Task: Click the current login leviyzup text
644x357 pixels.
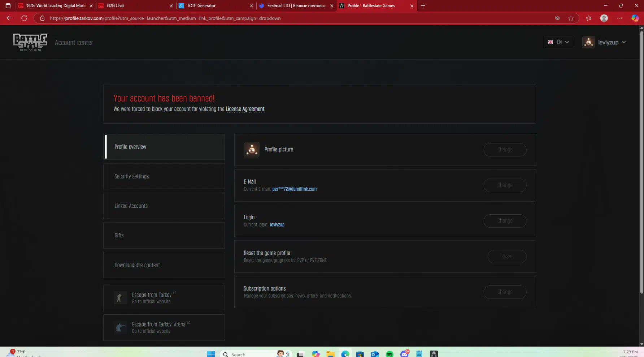Action: 277,225
